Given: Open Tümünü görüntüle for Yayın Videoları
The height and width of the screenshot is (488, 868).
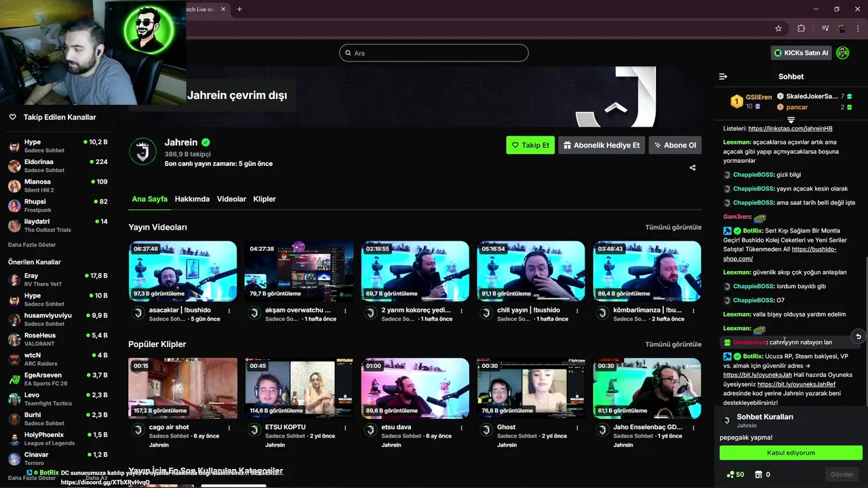Looking at the screenshot, I should [x=673, y=228].
